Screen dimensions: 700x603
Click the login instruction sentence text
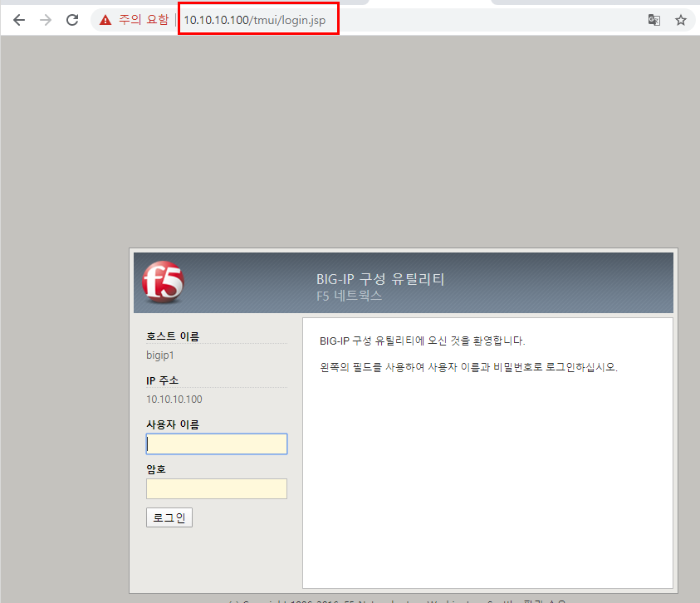coord(469,367)
